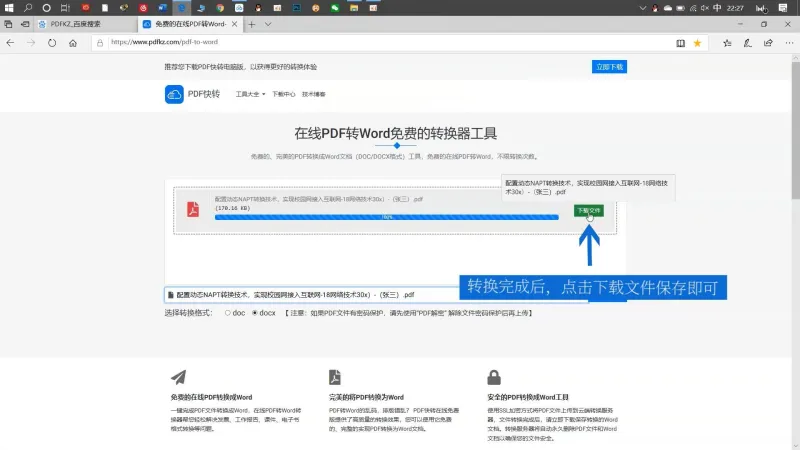This screenshot has width=800, height=450.
Task: Go to browser home page icon
Action: (73, 43)
